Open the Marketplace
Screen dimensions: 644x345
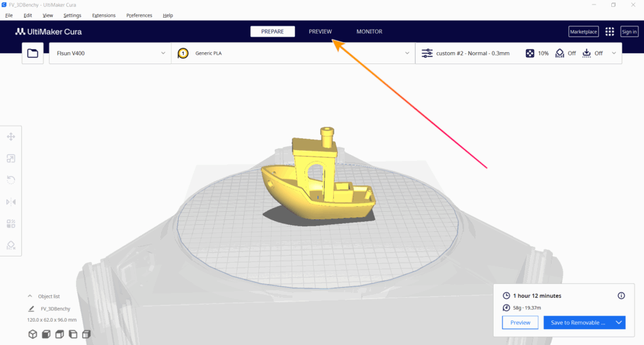(584, 31)
